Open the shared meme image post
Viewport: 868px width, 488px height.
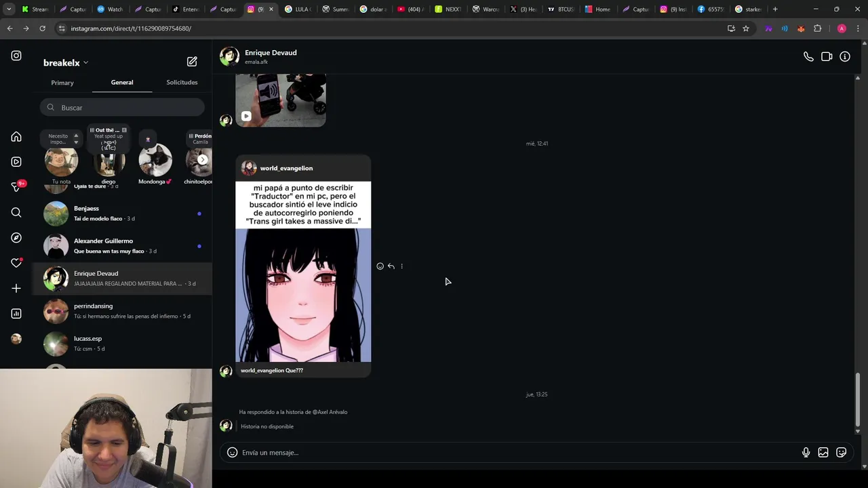[x=303, y=272]
